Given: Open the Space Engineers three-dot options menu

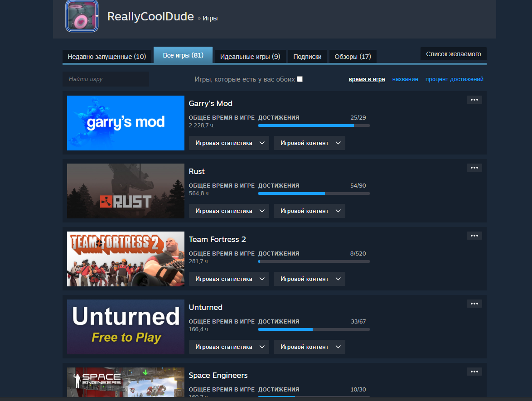Looking at the screenshot, I should pos(474,372).
